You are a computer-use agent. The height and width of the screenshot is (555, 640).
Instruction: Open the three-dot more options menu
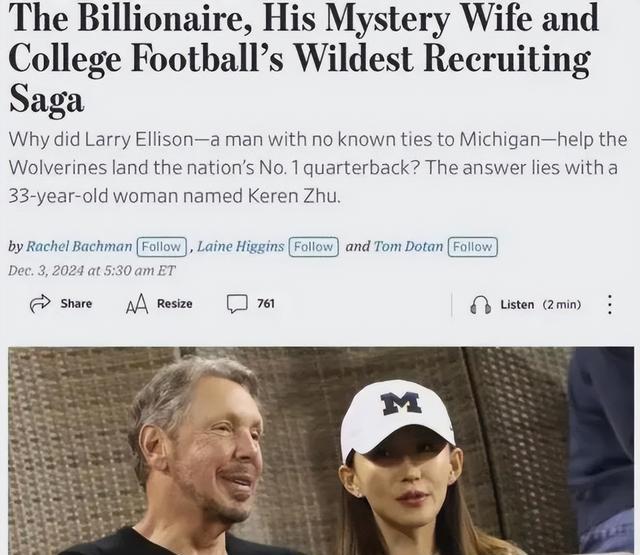609,304
